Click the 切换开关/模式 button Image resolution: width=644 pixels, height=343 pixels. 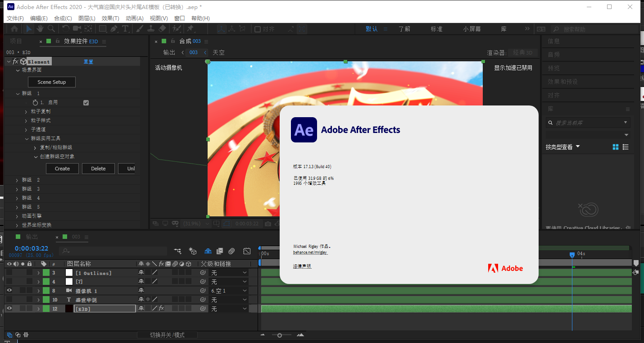coord(167,335)
